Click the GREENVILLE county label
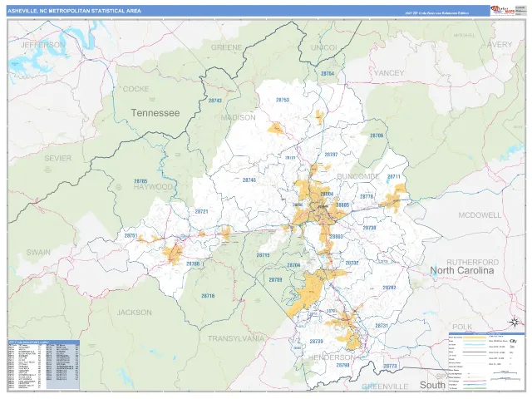532x399 pixels. (x=385, y=387)
